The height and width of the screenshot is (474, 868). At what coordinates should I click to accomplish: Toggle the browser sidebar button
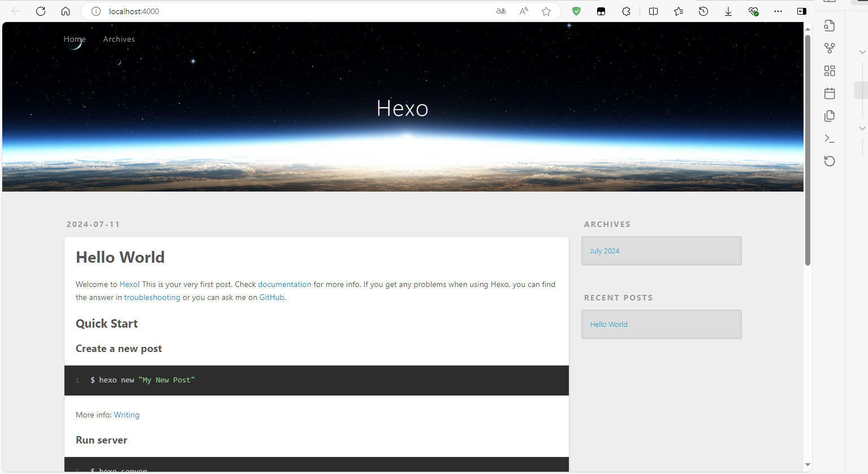pyautogui.click(x=802, y=11)
